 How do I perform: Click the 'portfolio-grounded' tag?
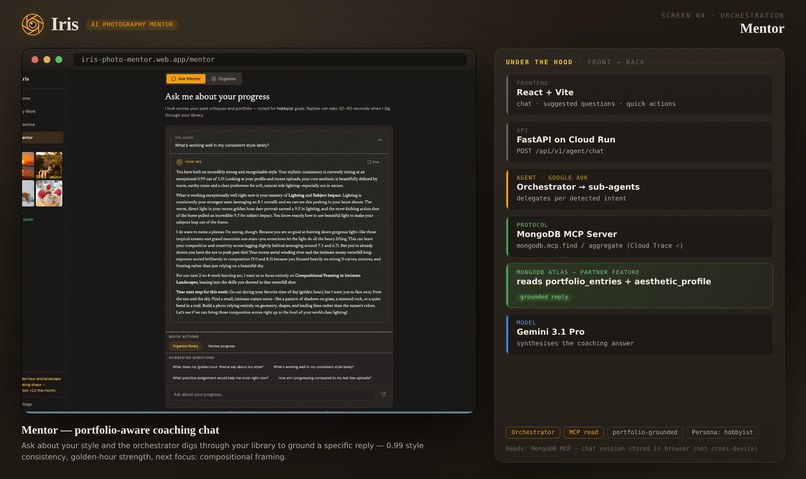coord(645,432)
